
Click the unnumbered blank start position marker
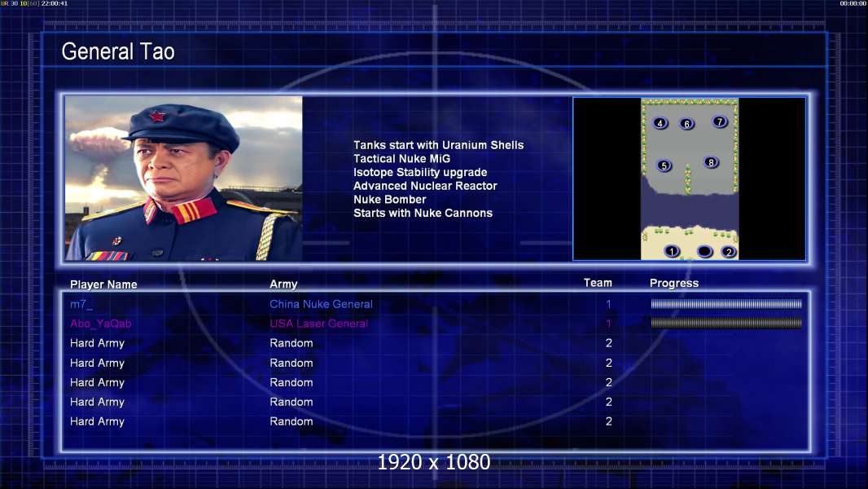pos(704,251)
